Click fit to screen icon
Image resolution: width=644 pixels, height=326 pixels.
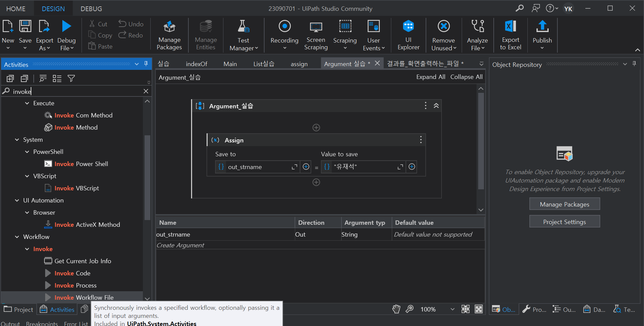click(465, 309)
